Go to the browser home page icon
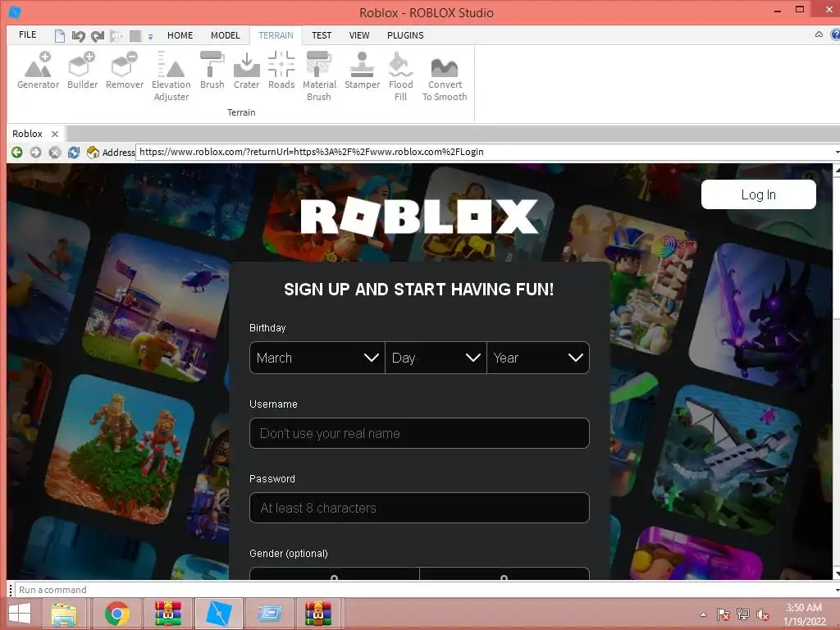Screen dimensions: 840x630 (x=93, y=152)
